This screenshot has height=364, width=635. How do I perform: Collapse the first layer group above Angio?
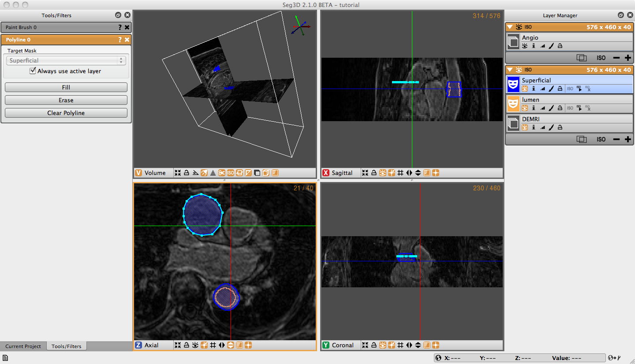510,27
